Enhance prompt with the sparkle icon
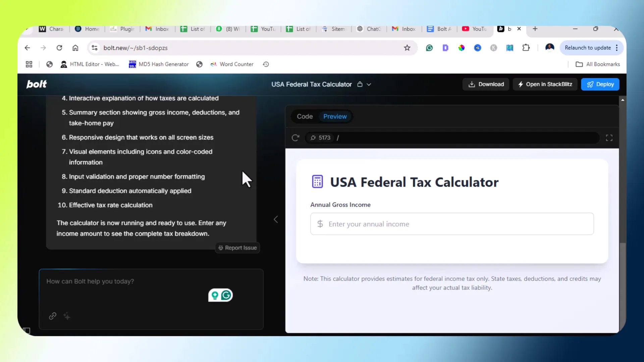The height and width of the screenshot is (362, 644). coord(67,316)
